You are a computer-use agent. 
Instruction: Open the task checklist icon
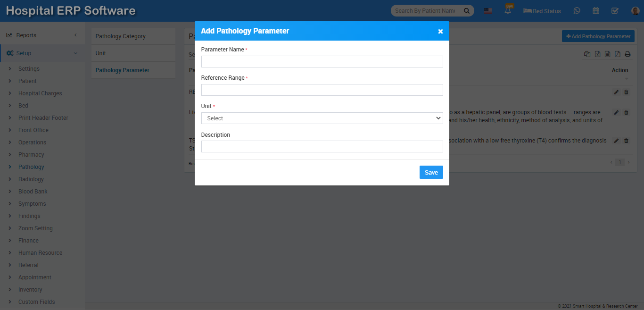click(x=615, y=10)
